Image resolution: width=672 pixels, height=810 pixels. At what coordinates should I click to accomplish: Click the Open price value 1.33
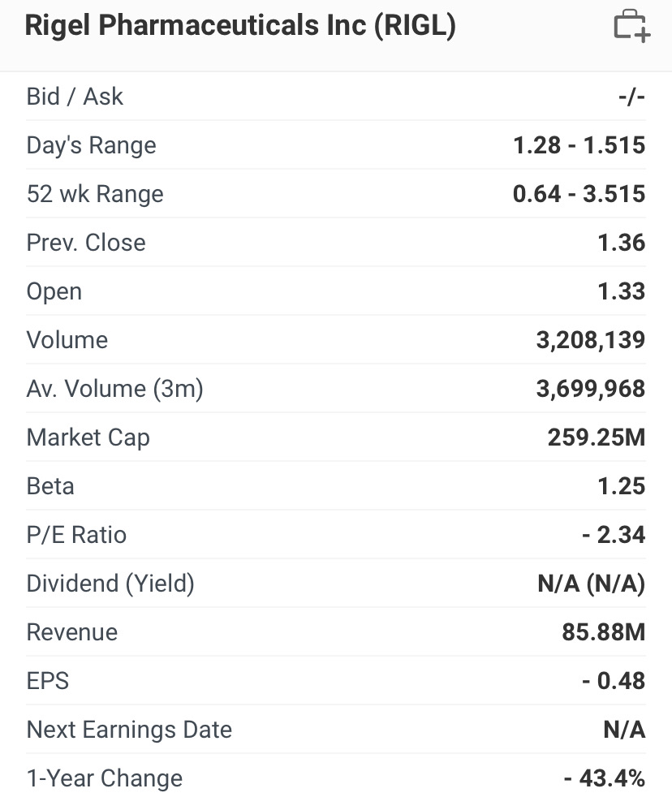coord(621,291)
